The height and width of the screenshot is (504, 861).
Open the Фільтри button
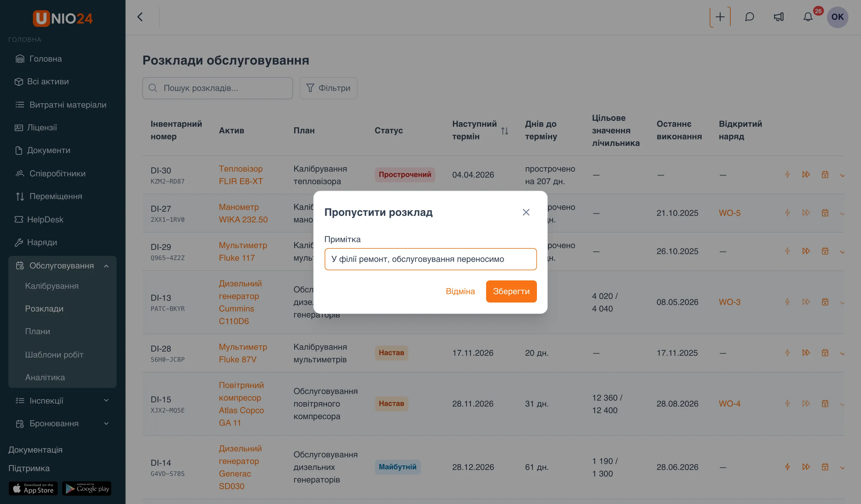pyautogui.click(x=328, y=88)
